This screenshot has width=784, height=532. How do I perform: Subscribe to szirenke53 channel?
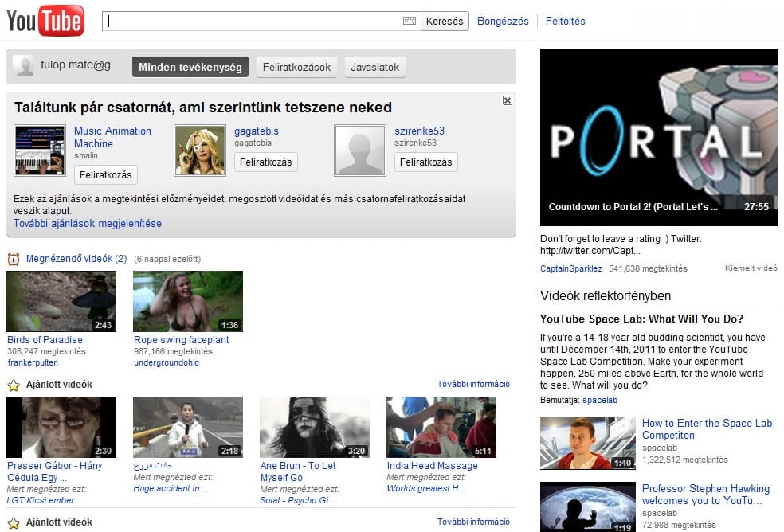(x=425, y=162)
